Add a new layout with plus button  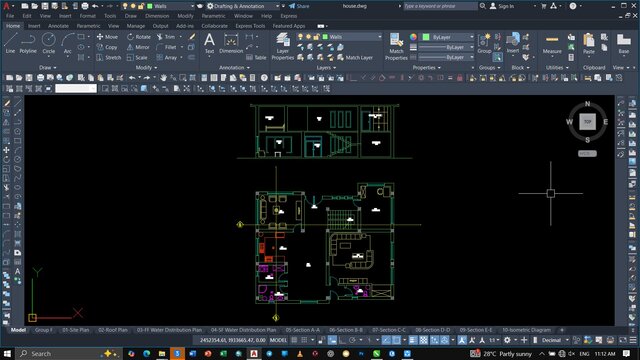click(x=562, y=330)
